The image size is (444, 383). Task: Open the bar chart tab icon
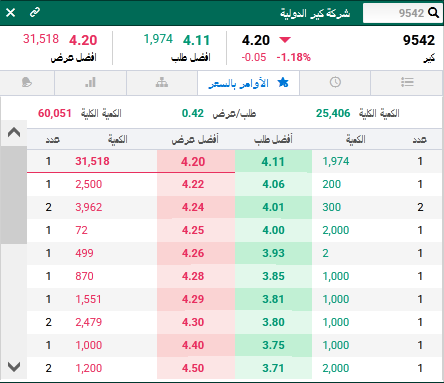pos(90,82)
